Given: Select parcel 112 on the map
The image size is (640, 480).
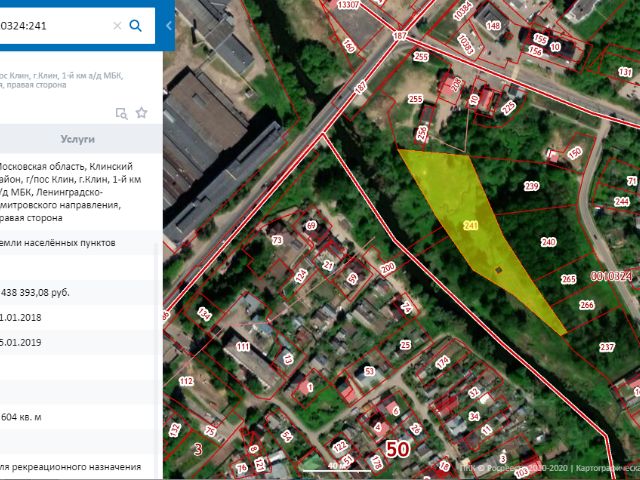Looking at the screenshot, I should coord(186,381).
